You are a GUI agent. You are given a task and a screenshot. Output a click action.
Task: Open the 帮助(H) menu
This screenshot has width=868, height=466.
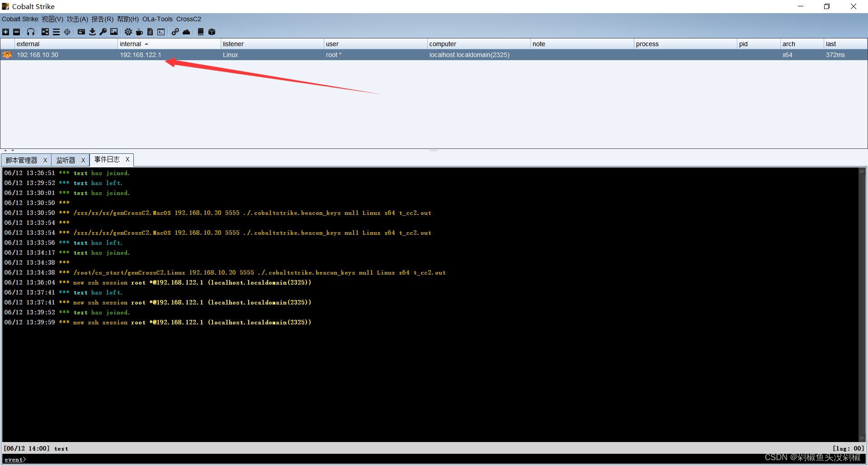128,19
